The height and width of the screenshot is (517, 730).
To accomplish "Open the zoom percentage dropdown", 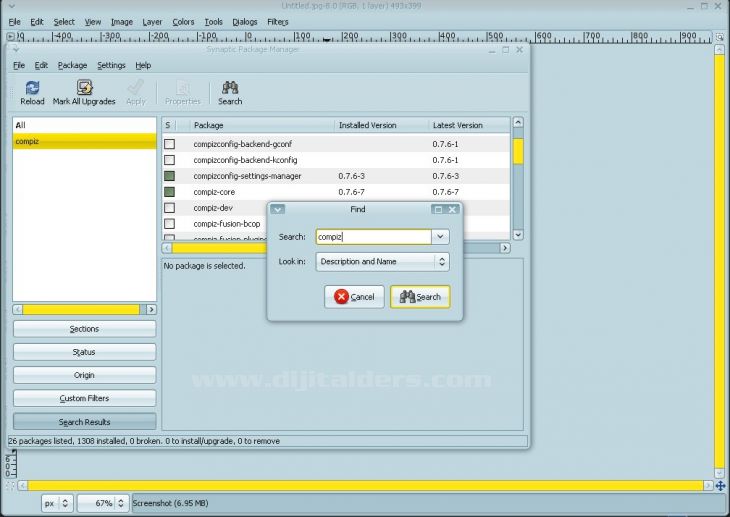I will tap(121, 503).
